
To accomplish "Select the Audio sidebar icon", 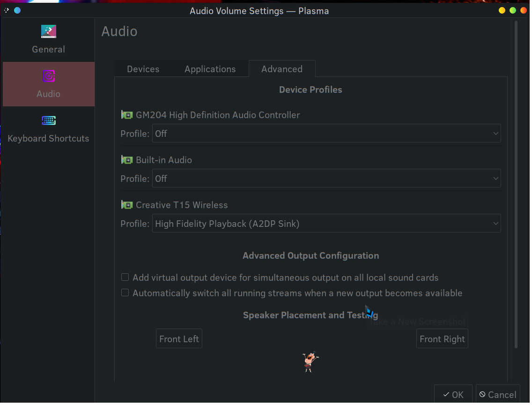I will tap(49, 76).
